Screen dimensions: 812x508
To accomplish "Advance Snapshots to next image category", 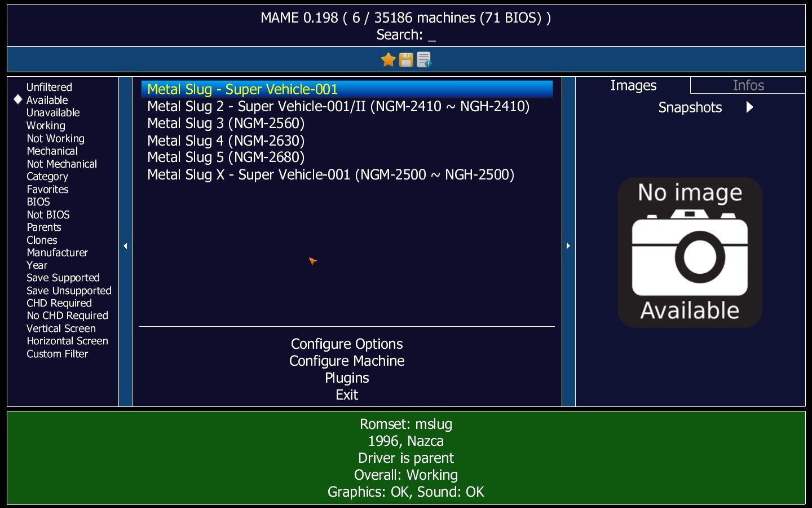I will 749,107.
